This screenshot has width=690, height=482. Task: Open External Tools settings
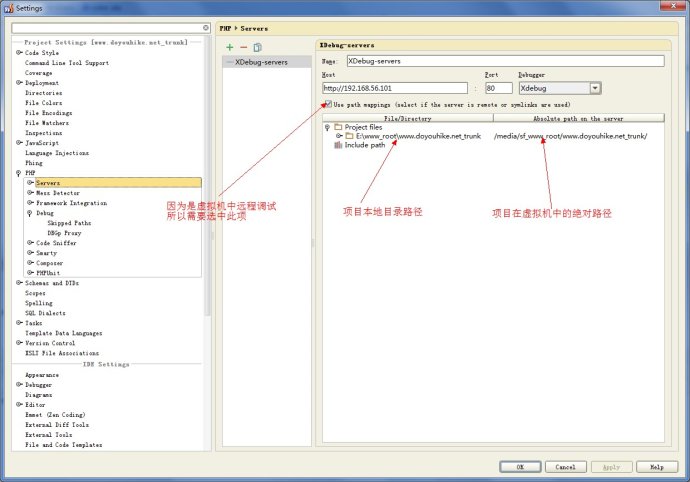click(48, 434)
